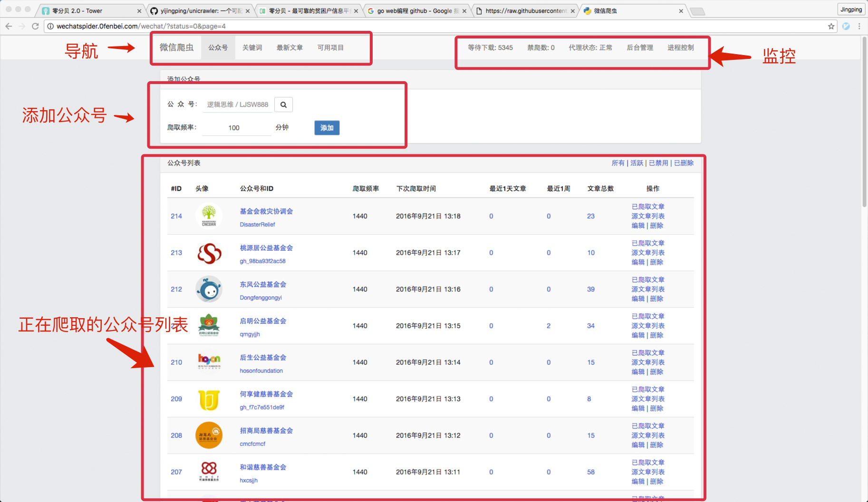Open avatar of 和谐慈善基金会
The width and height of the screenshot is (868, 502).
pyautogui.click(x=209, y=472)
